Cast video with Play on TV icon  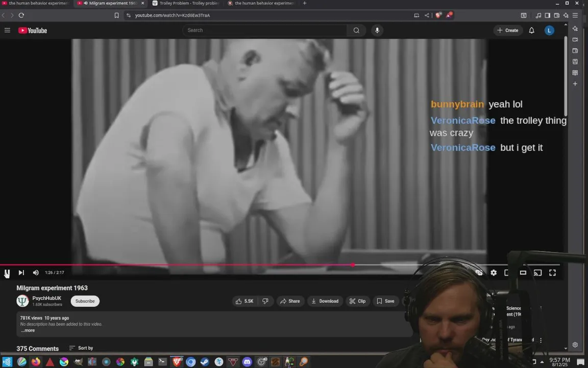(538, 272)
